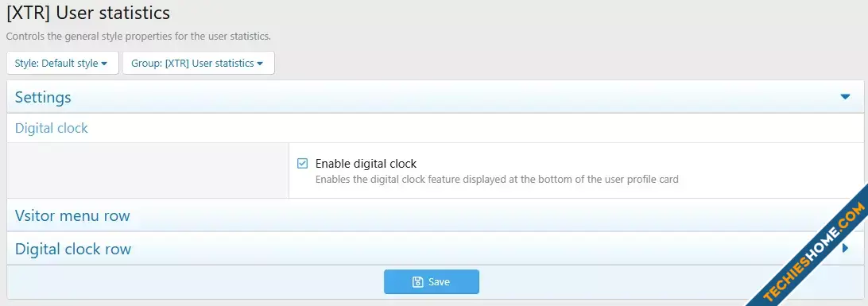Click the digital clock feature explanation text

497,180
